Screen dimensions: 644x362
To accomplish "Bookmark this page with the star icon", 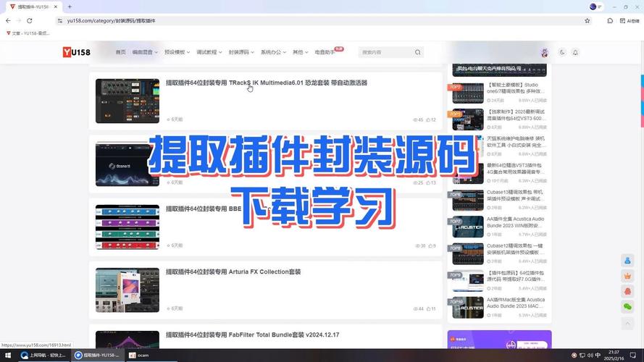I will click(587, 20).
